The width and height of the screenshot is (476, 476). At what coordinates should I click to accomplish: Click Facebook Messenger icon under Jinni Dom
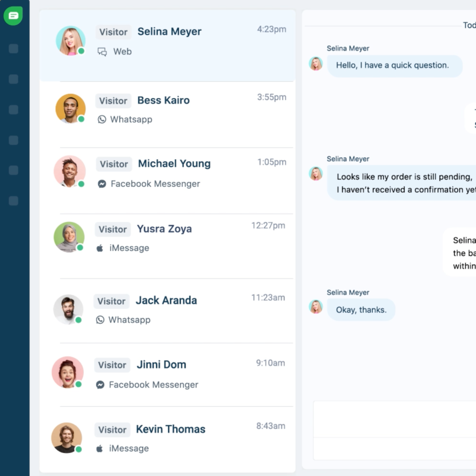[100, 385]
